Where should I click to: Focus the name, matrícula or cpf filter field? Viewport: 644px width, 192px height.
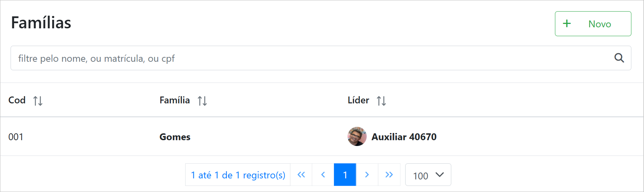point(307,58)
